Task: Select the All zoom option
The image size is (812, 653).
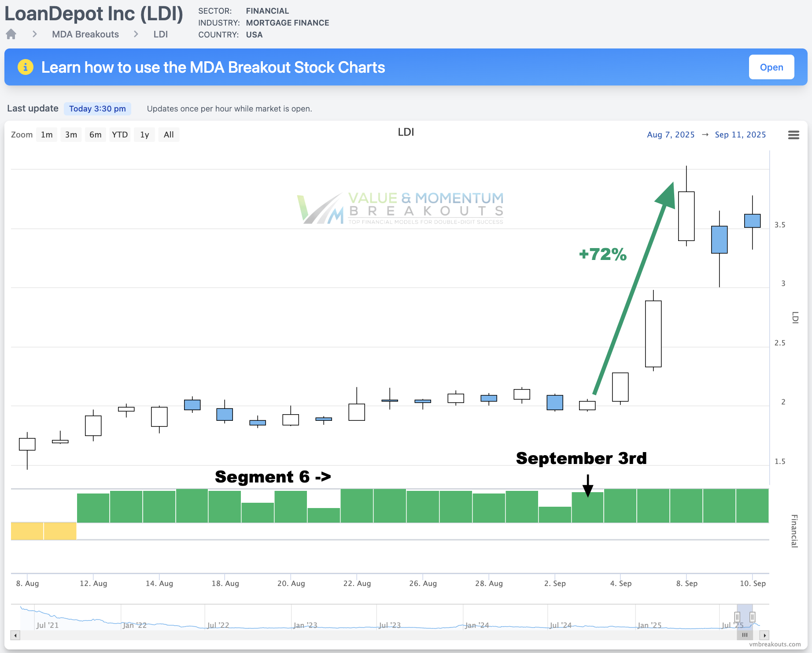Action: pos(169,134)
